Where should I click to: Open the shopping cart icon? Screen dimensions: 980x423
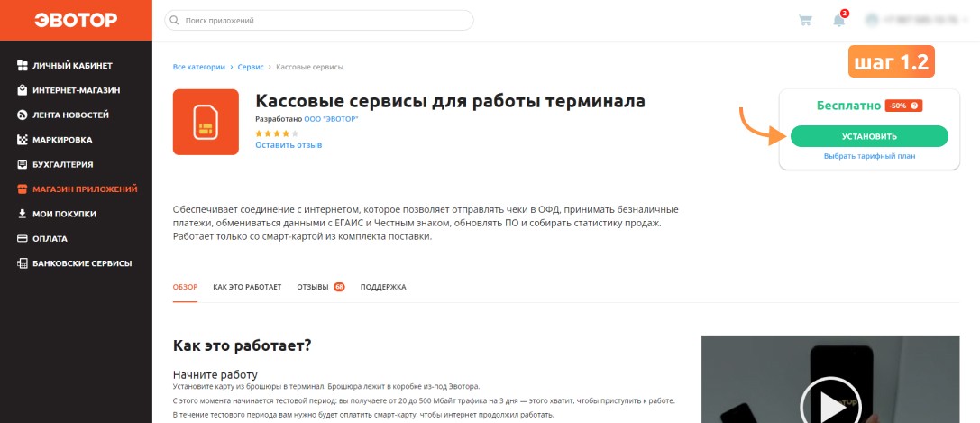(805, 20)
